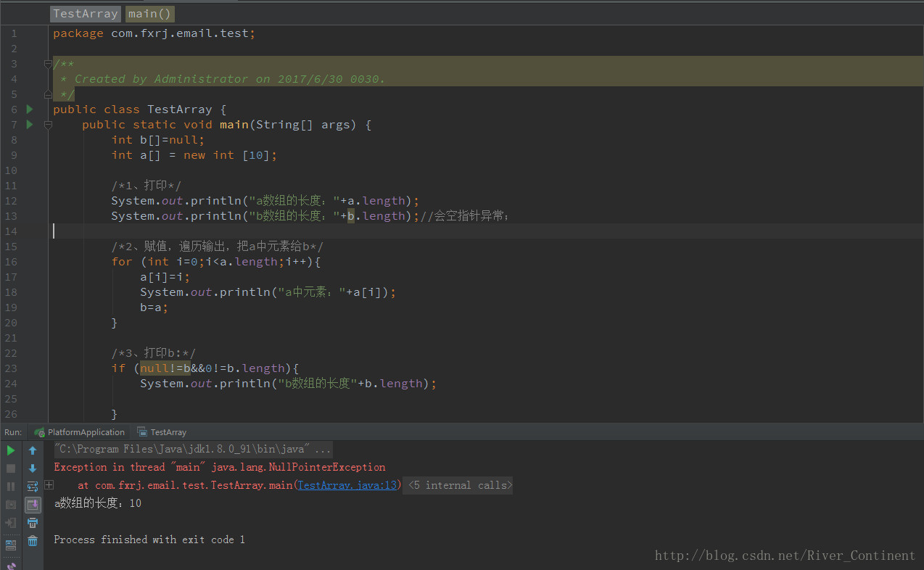This screenshot has height=570, width=924.
Task: Click the for loop header on line 16
Action: coord(216,262)
